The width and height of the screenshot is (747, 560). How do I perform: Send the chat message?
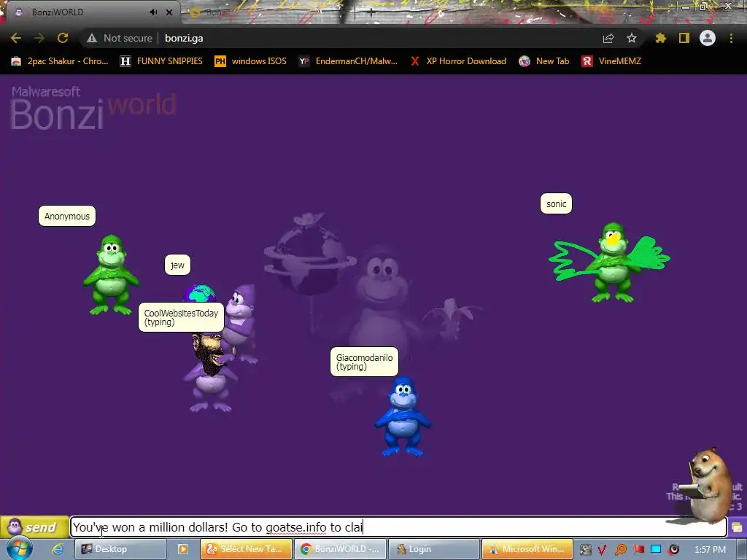(34, 527)
